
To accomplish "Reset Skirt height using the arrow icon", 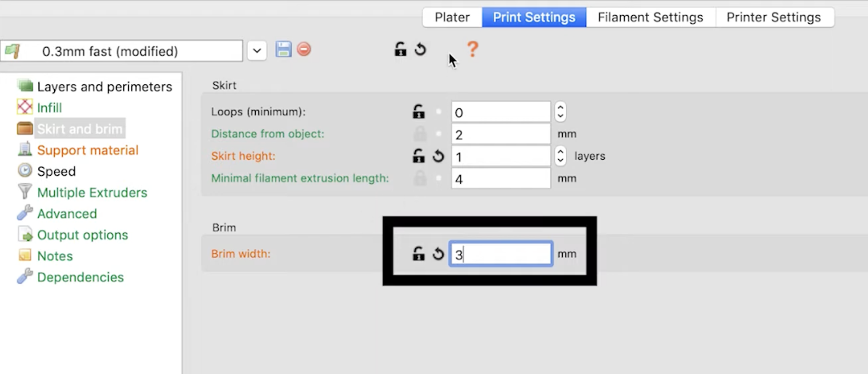I will [x=438, y=157].
